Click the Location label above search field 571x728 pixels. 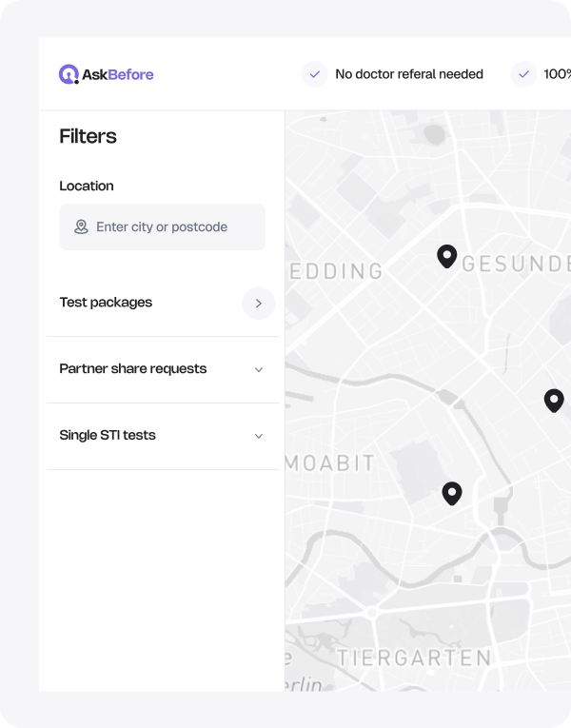pos(87,187)
